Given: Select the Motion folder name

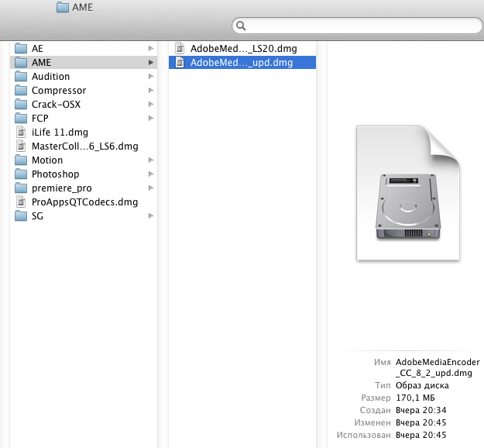Looking at the screenshot, I should pyautogui.click(x=47, y=160).
